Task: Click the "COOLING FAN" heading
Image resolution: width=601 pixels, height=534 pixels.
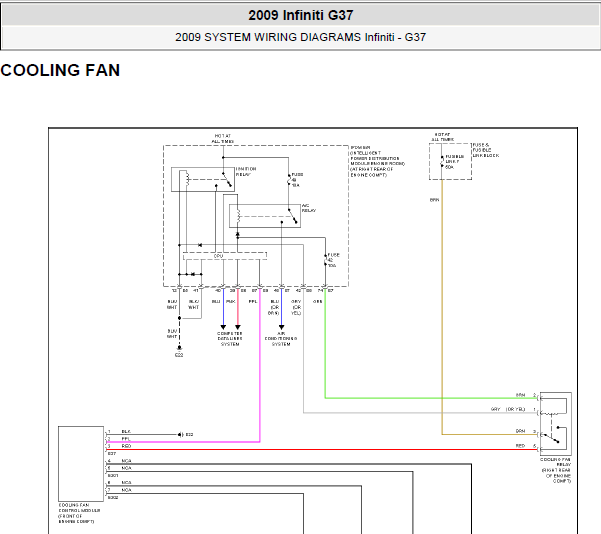Action: [60, 70]
